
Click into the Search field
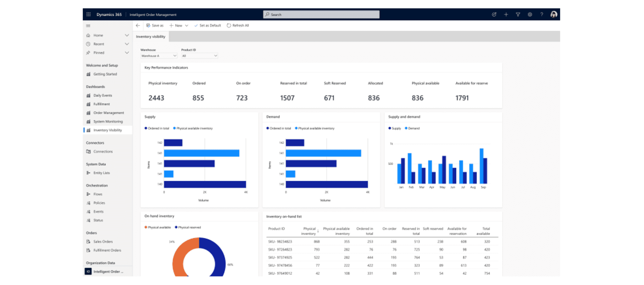pyautogui.click(x=321, y=14)
